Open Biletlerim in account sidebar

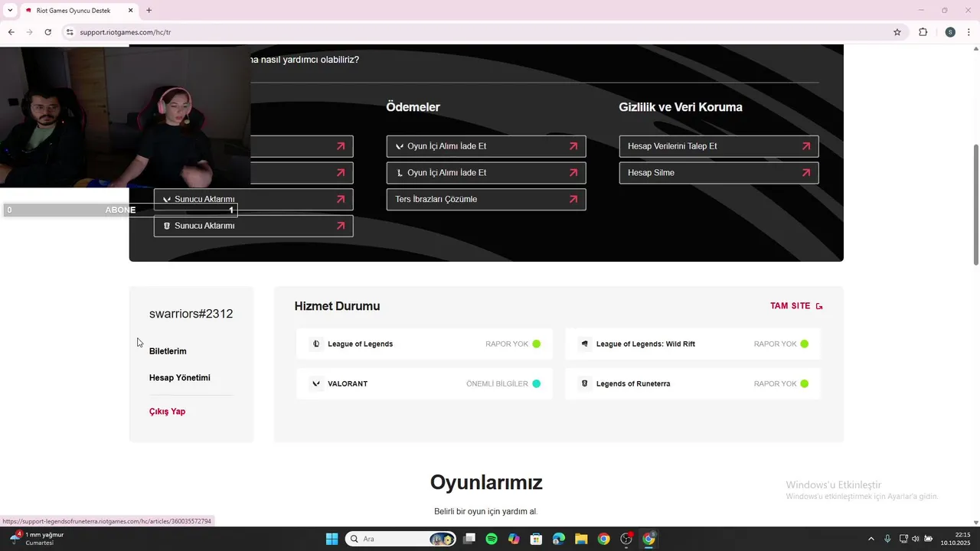click(168, 351)
